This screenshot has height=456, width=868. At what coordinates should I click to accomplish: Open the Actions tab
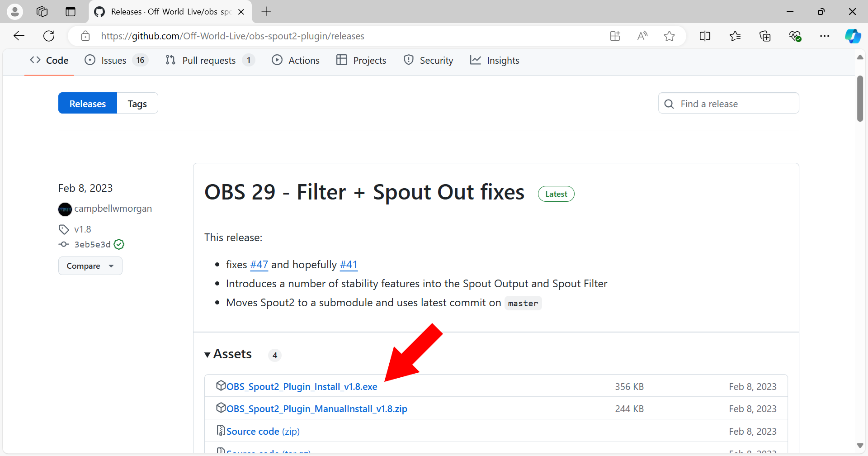coord(296,60)
